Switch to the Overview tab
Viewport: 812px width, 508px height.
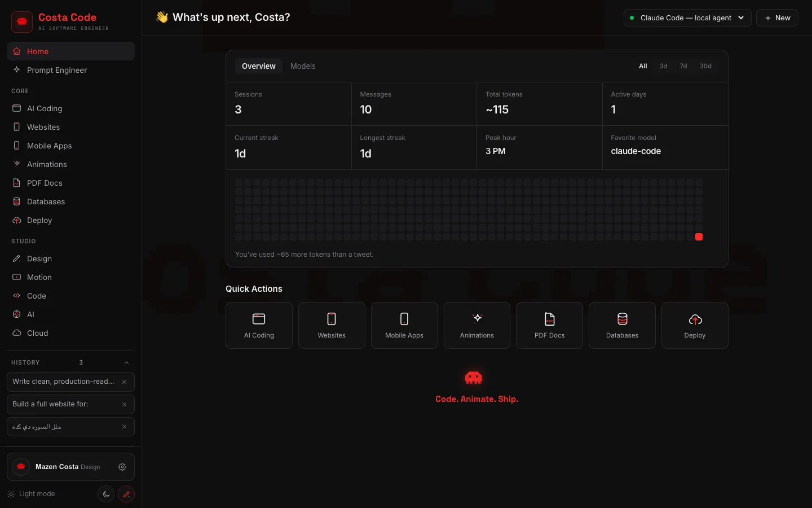(x=258, y=66)
